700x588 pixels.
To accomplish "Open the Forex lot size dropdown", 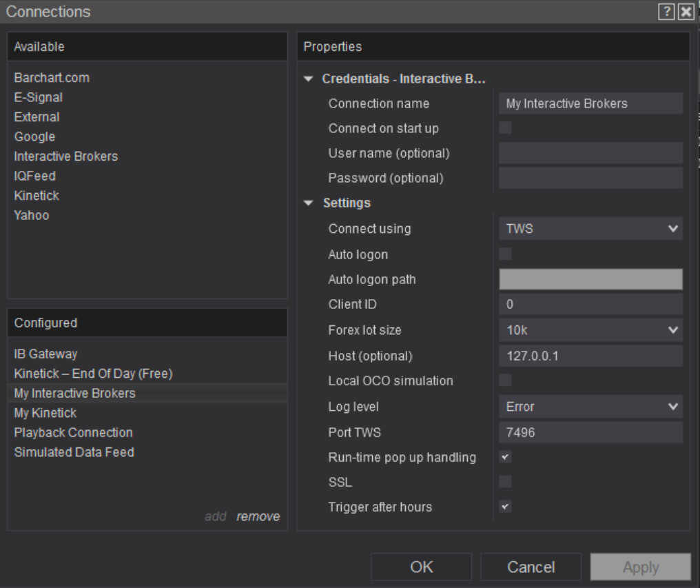I will click(x=590, y=330).
